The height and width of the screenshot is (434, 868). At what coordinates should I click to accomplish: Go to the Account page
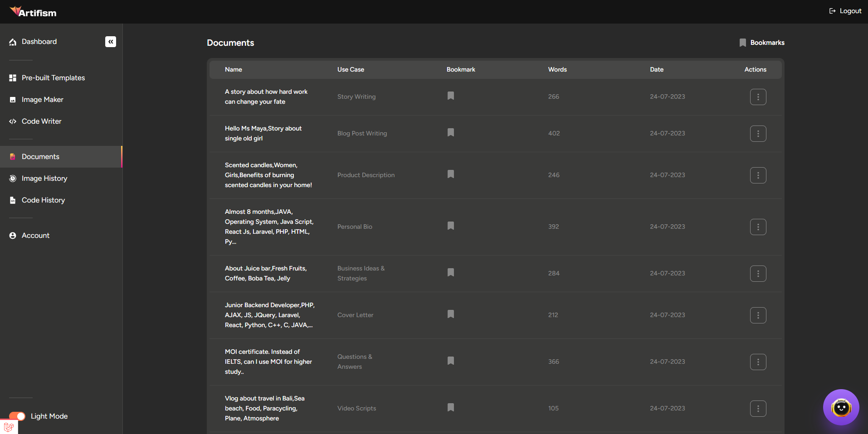tap(35, 236)
